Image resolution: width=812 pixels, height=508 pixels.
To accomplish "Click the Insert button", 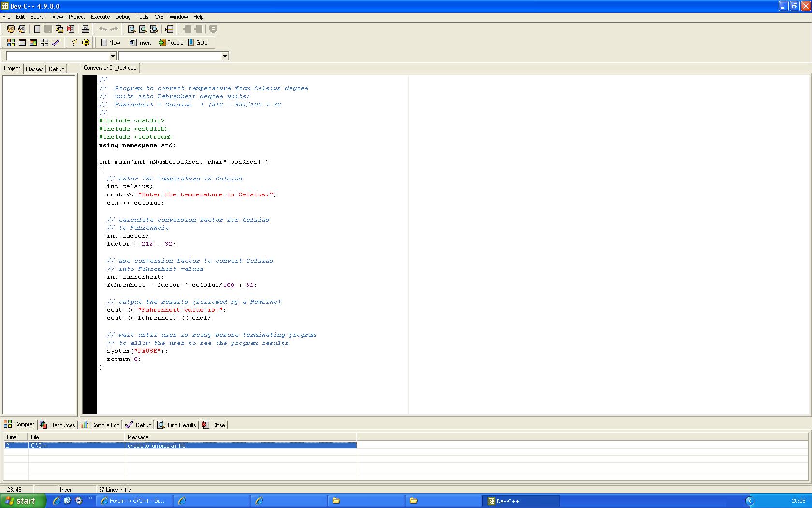I will click(x=140, y=43).
